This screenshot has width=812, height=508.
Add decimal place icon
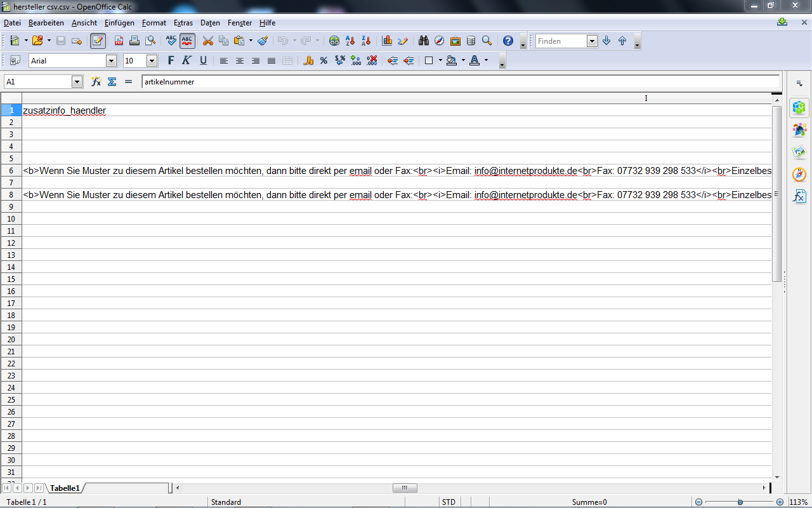pyautogui.click(x=356, y=60)
